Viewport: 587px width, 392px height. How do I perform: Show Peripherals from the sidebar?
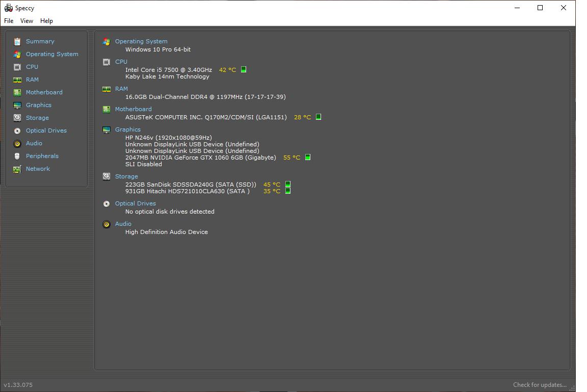[x=42, y=156]
